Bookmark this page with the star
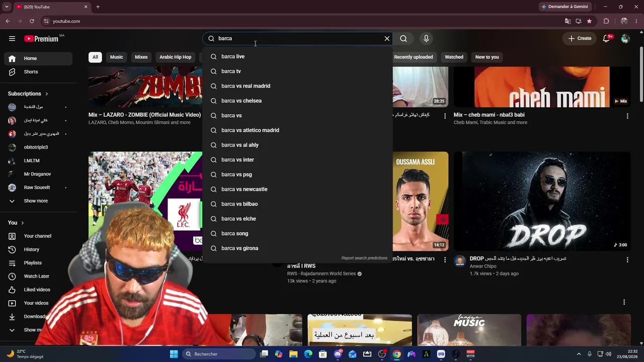Screen dimensions: 644x362 pos(589,21)
